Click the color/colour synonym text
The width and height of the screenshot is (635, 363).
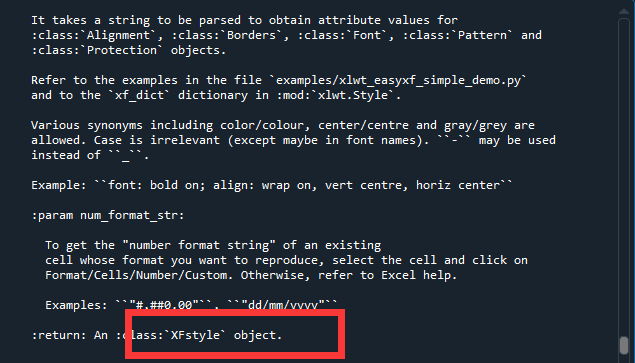tap(262, 125)
